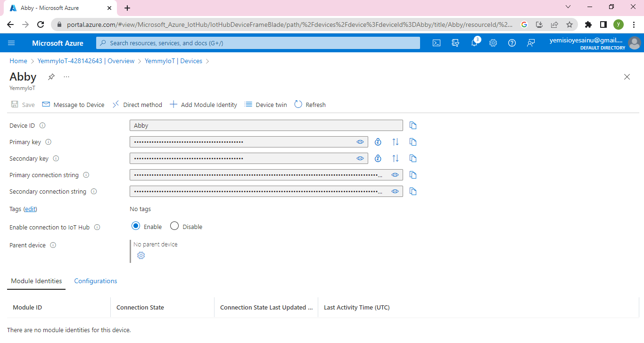Open the YemmyIoT | Devices breadcrumb
644x343 pixels.
coord(173,61)
